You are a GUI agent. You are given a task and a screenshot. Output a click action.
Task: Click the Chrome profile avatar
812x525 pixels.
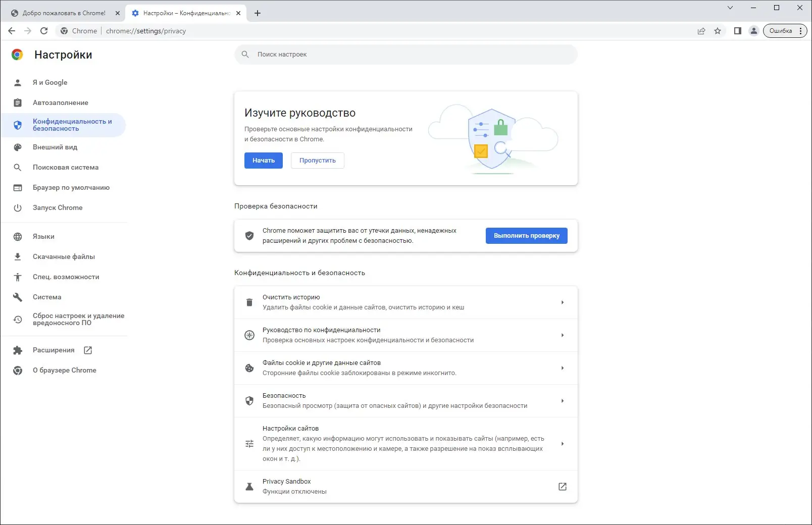point(754,31)
